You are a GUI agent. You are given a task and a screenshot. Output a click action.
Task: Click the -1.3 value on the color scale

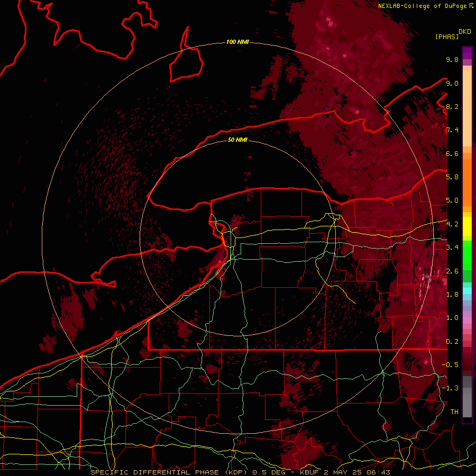click(450, 388)
